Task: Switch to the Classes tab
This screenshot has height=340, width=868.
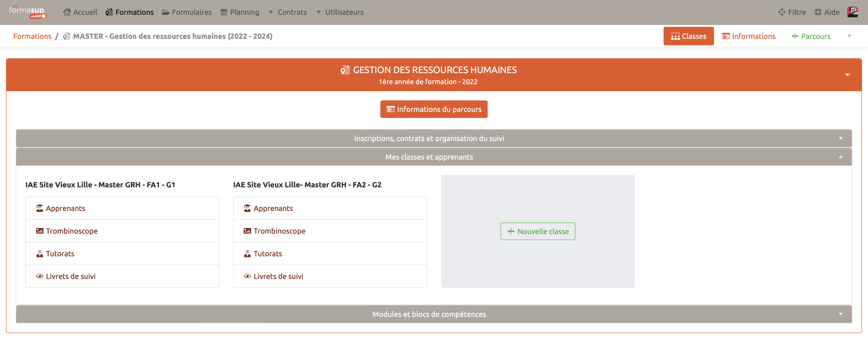Action: tap(688, 36)
